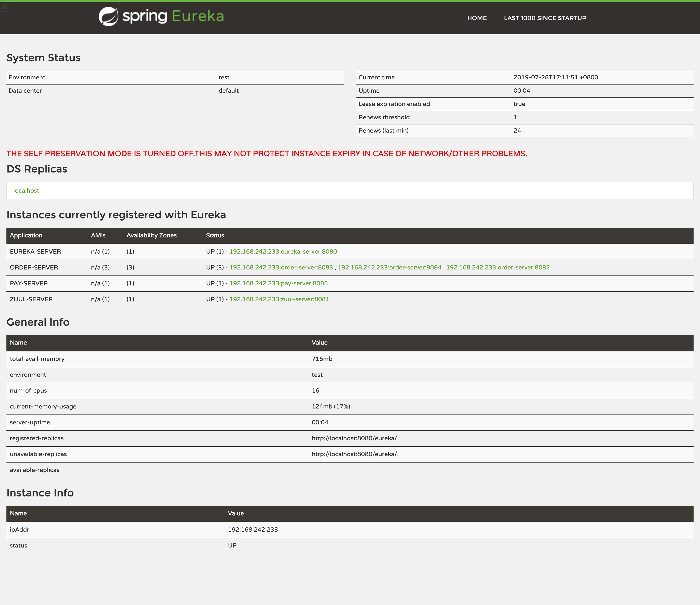Image resolution: width=700 pixels, height=605 pixels.
Task: Open LAST 1000 SINCE STARTUP page
Action: pos(545,18)
